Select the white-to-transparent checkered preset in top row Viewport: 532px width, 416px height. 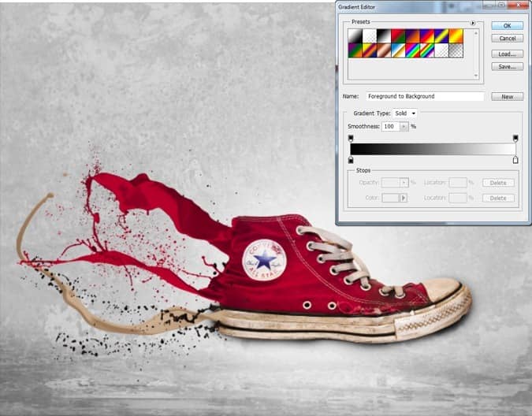369,36
